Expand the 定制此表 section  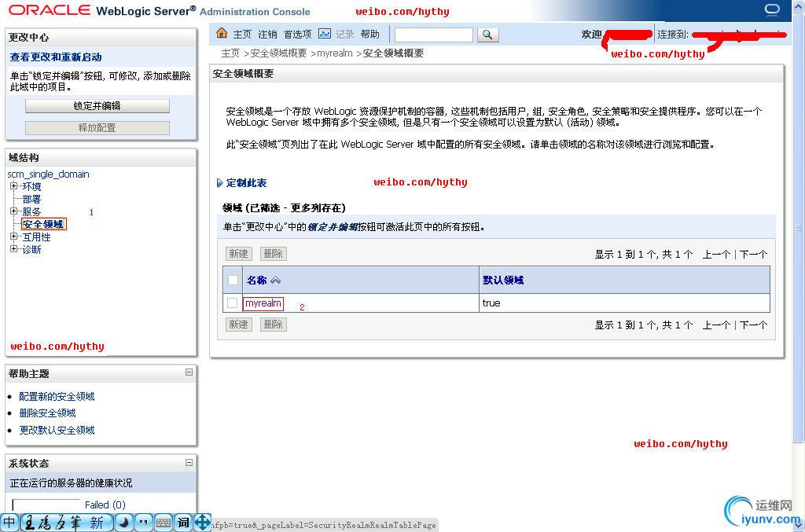coord(220,182)
